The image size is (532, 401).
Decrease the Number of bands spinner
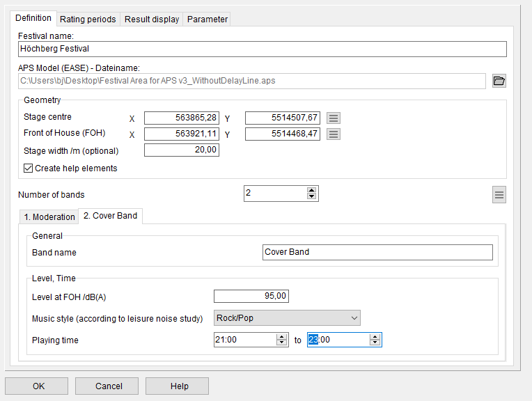click(311, 196)
